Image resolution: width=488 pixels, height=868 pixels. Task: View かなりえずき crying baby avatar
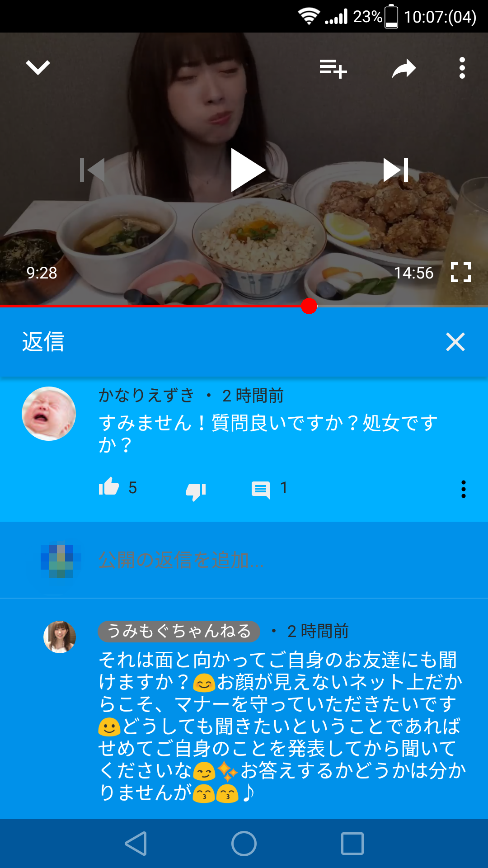click(49, 414)
